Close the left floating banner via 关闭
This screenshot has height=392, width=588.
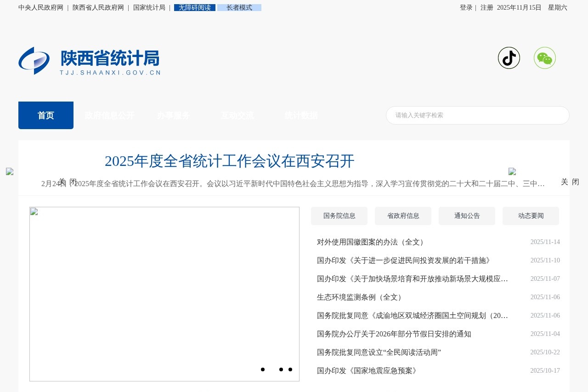click(68, 182)
